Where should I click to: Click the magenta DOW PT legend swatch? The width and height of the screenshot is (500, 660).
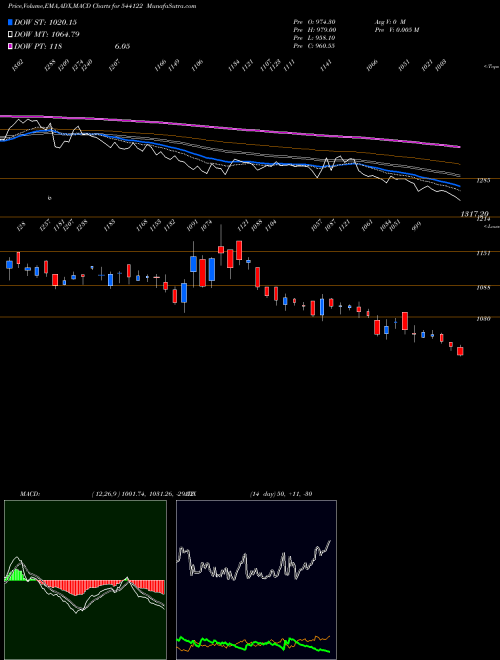coord(10,46)
